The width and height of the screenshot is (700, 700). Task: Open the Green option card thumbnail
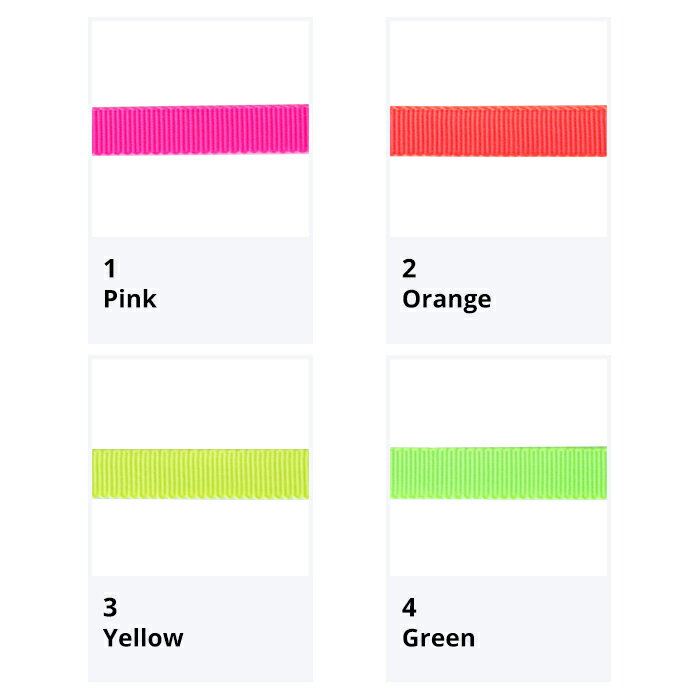[498, 467]
